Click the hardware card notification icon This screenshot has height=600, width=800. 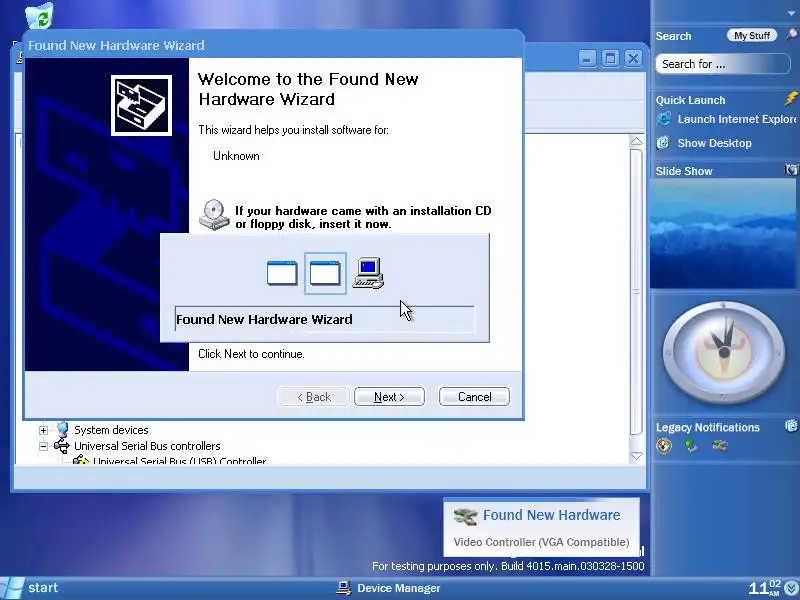tap(719, 446)
